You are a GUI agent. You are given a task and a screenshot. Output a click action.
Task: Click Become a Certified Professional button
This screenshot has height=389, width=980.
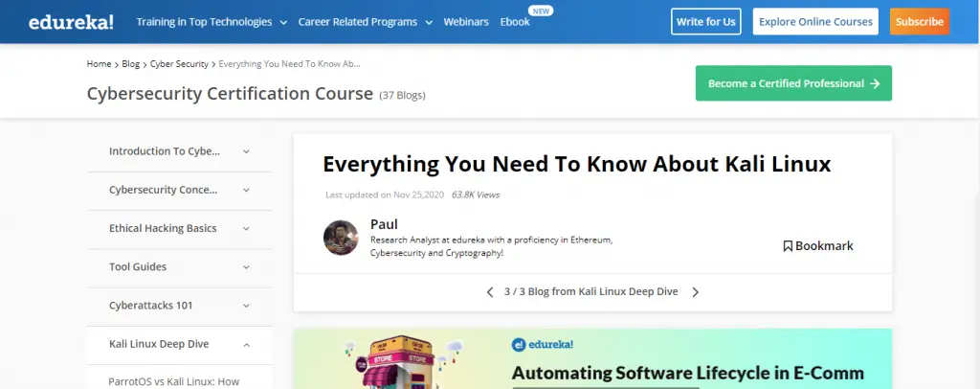[x=793, y=83]
